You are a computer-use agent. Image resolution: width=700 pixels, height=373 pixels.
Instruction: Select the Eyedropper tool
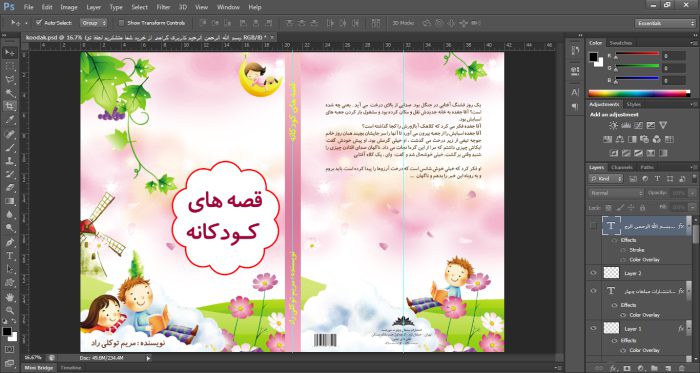tap(9, 120)
